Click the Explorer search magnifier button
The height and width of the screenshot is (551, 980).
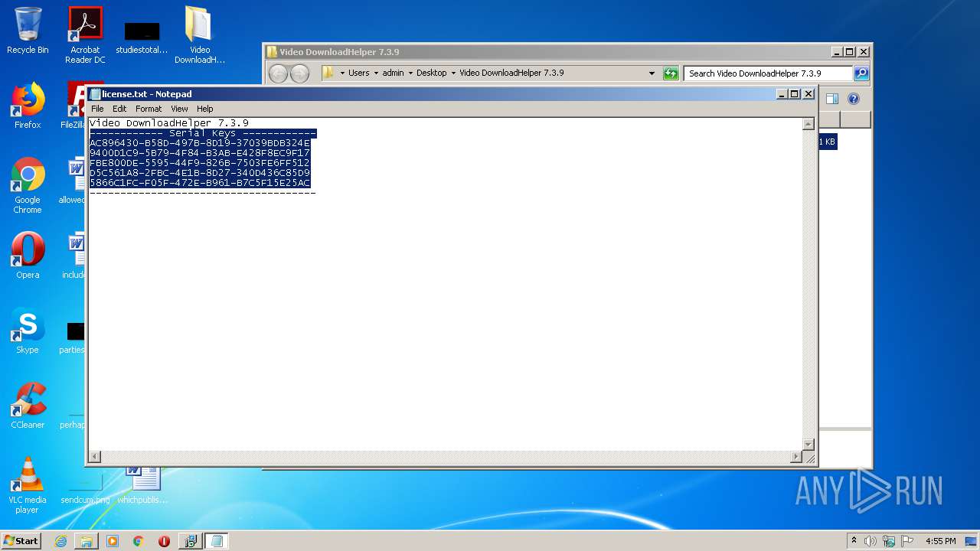(x=861, y=73)
